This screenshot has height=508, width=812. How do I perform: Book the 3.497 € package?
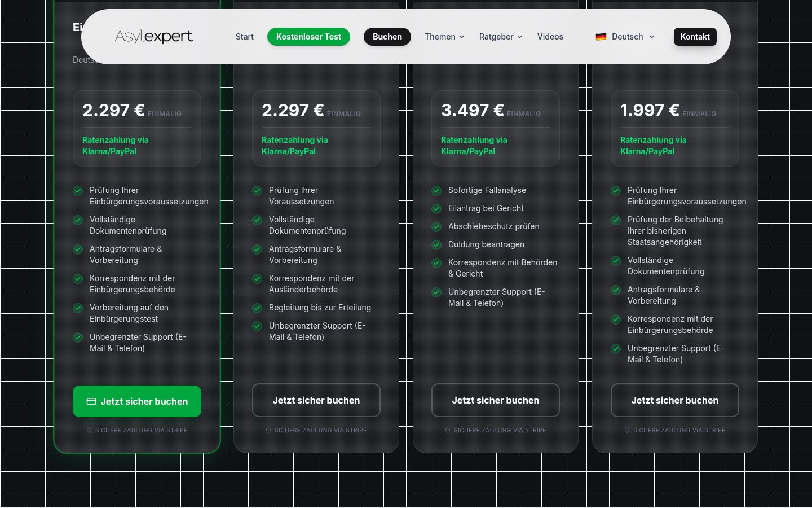pos(496,400)
